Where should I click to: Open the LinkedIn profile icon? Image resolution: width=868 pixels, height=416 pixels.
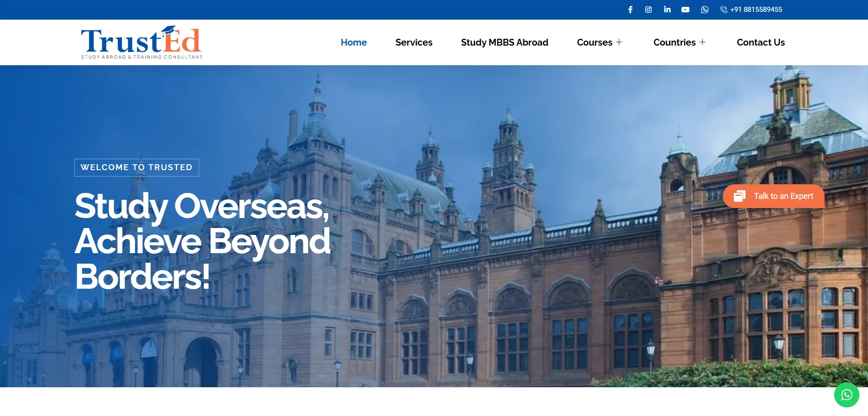click(x=667, y=10)
